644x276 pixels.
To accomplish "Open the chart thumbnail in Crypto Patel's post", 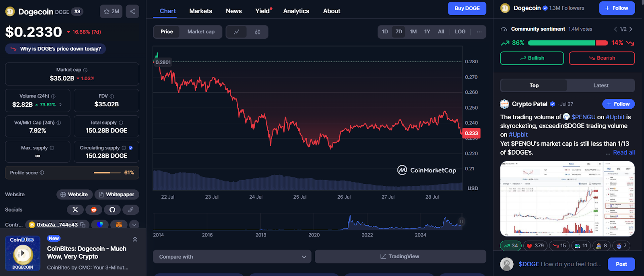I will tap(567, 199).
